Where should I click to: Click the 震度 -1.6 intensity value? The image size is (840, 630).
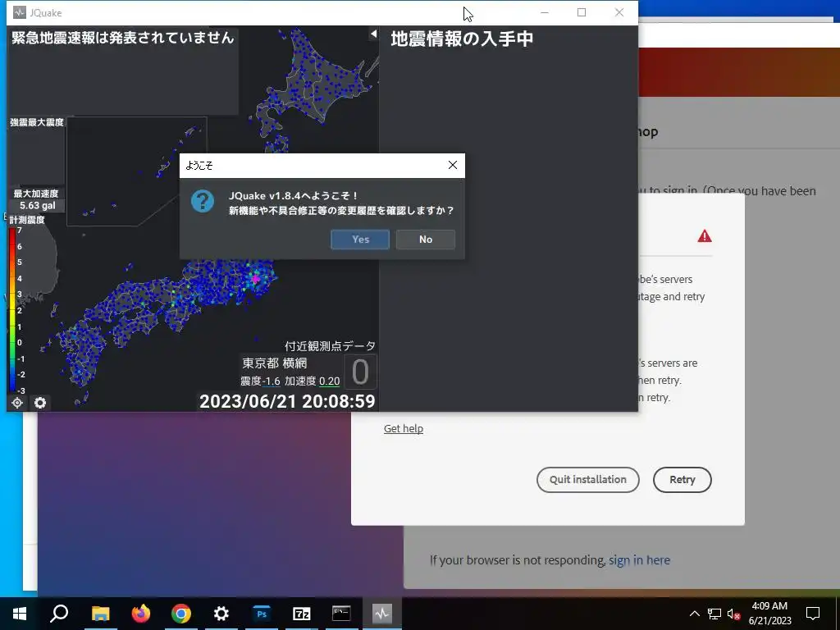pos(260,381)
